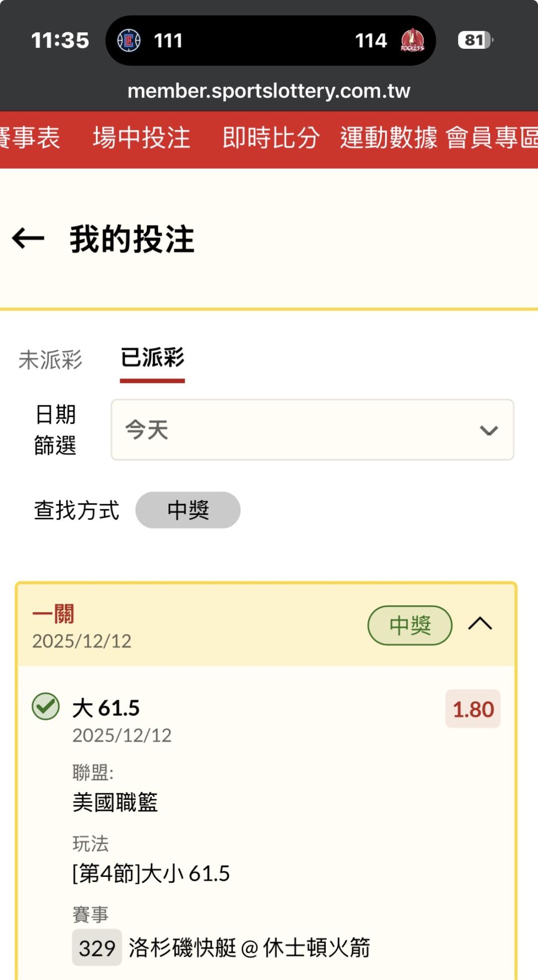Viewport: 538px width, 980px height.
Task: Go to 即時比分 live scores
Action: click(x=271, y=138)
